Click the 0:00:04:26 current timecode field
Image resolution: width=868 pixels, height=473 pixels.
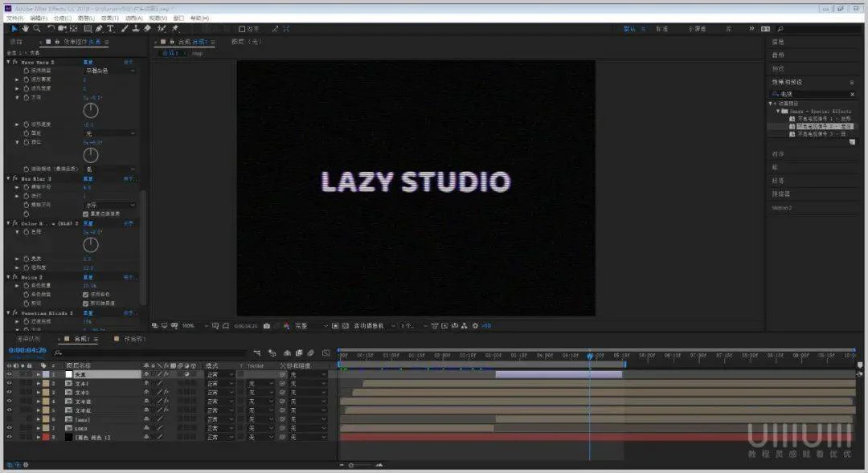pos(27,350)
